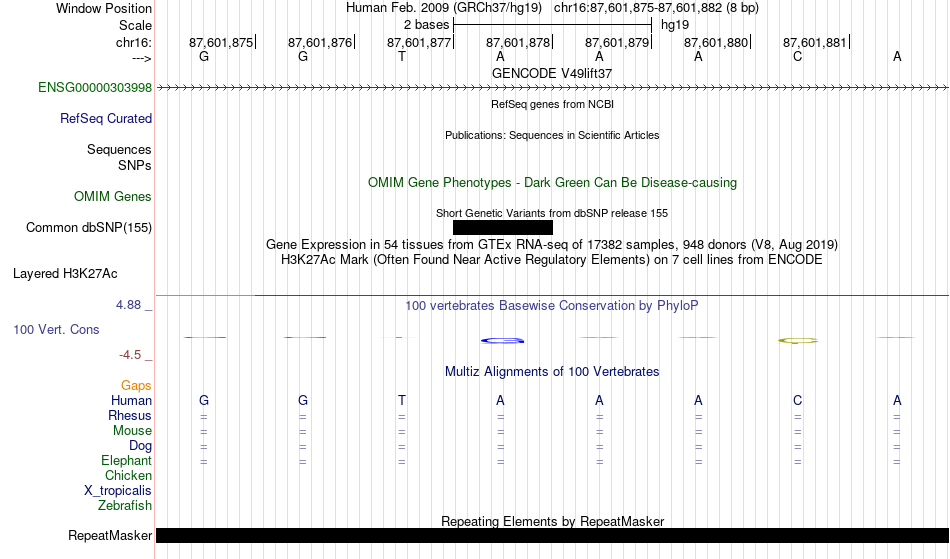Click the H3K27Ac Mark ENCODE title line

552,260
